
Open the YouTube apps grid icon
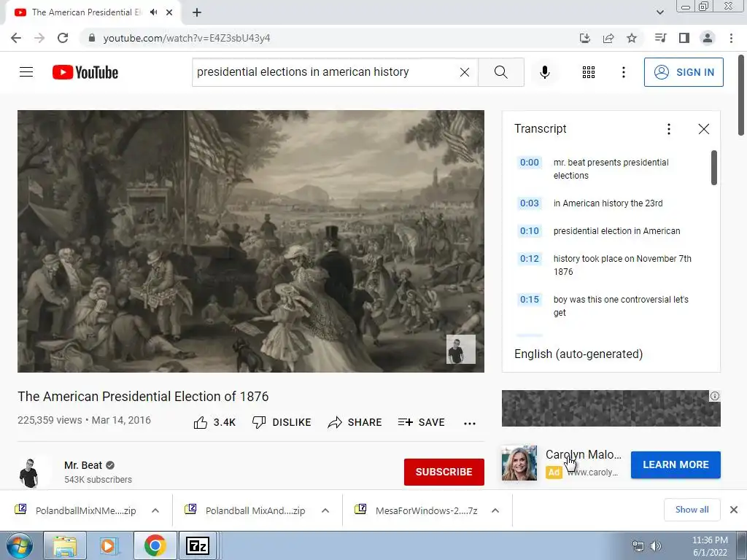pyautogui.click(x=589, y=72)
